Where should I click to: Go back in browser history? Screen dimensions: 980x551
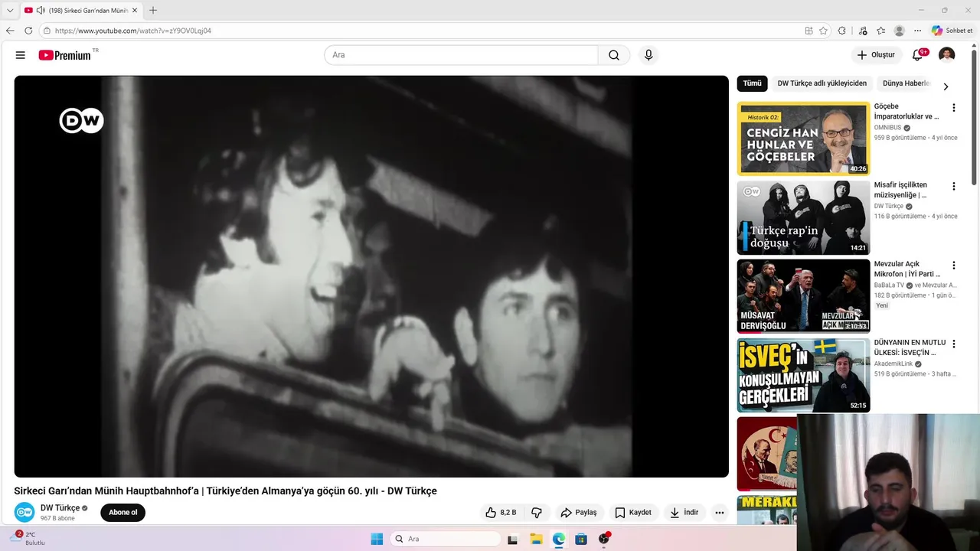pyautogui.click(x=10, y=31)
